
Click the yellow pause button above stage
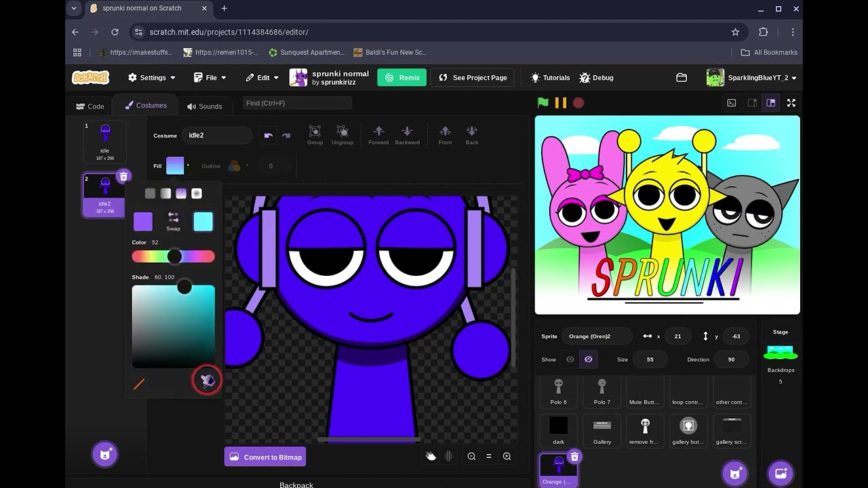tap(561, 103)
